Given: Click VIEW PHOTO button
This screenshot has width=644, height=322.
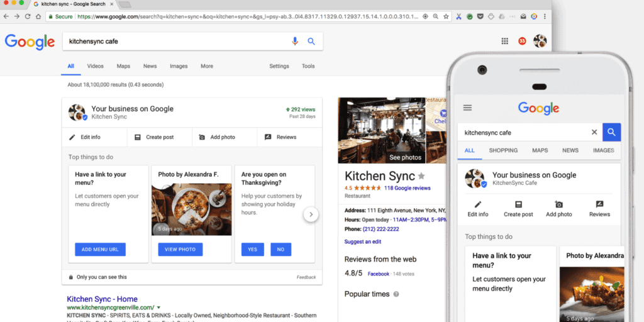Looking at the screenshot, I should [180, 249].
